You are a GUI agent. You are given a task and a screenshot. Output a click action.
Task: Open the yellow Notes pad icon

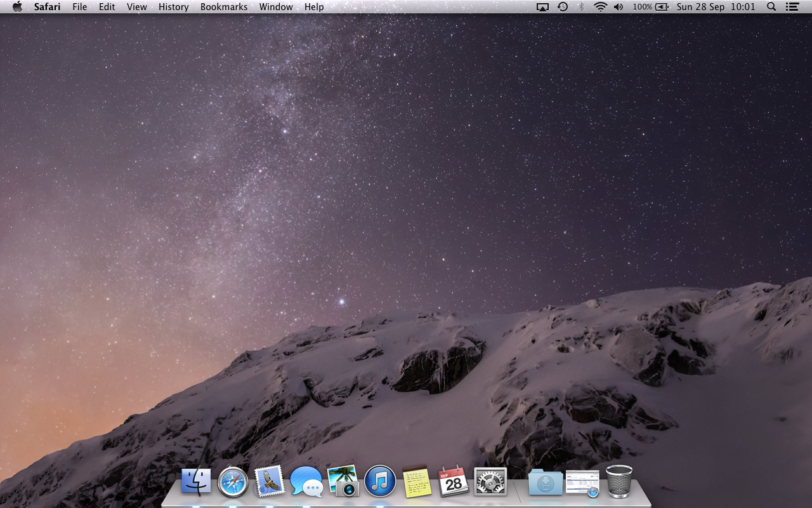(x=417, y=482)
